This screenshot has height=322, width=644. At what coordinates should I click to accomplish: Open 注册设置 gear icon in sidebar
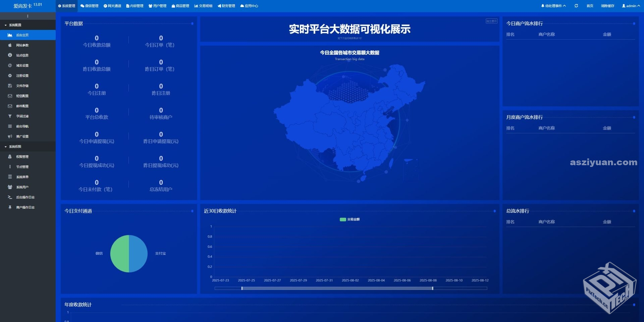pyautogui.click(x=10, y=76)
